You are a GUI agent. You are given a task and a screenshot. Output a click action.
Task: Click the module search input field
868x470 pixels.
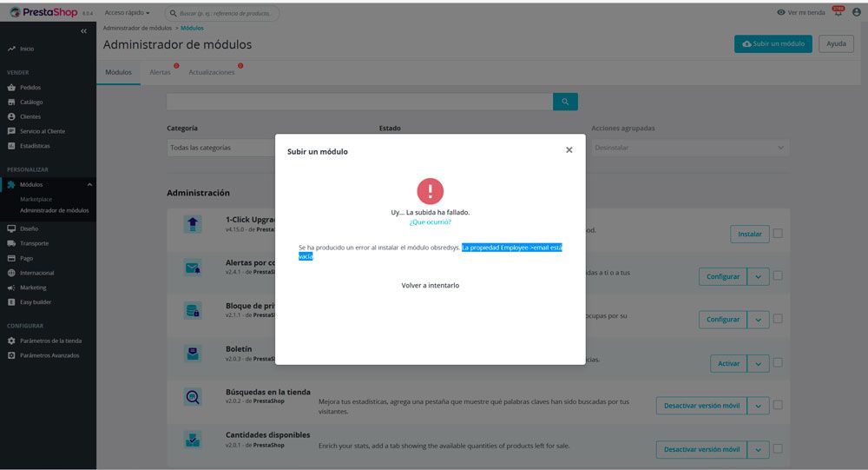click(360, 102)
